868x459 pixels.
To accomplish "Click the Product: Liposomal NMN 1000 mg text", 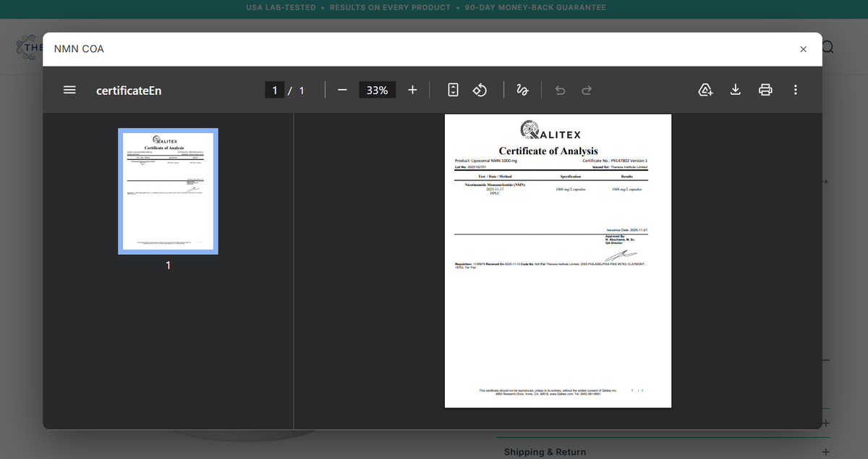I will coord(486,160).
